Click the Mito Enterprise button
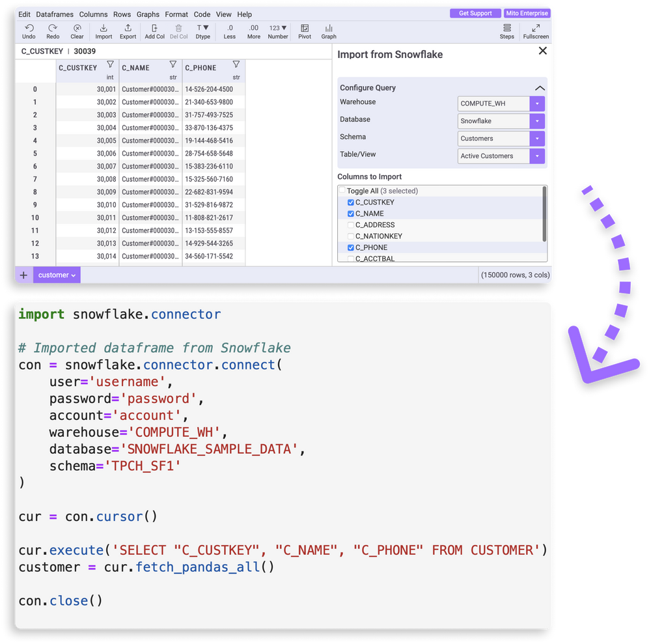This screenshot has height=644, width=651. click(527, 14)
